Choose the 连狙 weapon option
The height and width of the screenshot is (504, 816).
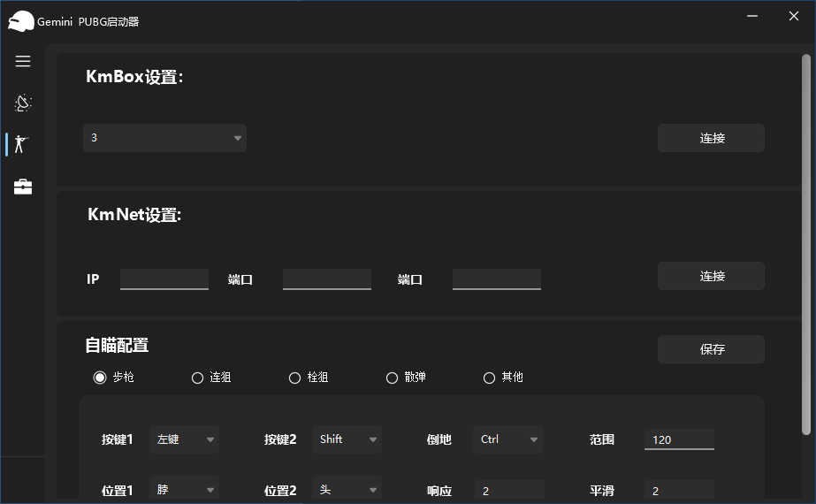[x=197, y=378]
